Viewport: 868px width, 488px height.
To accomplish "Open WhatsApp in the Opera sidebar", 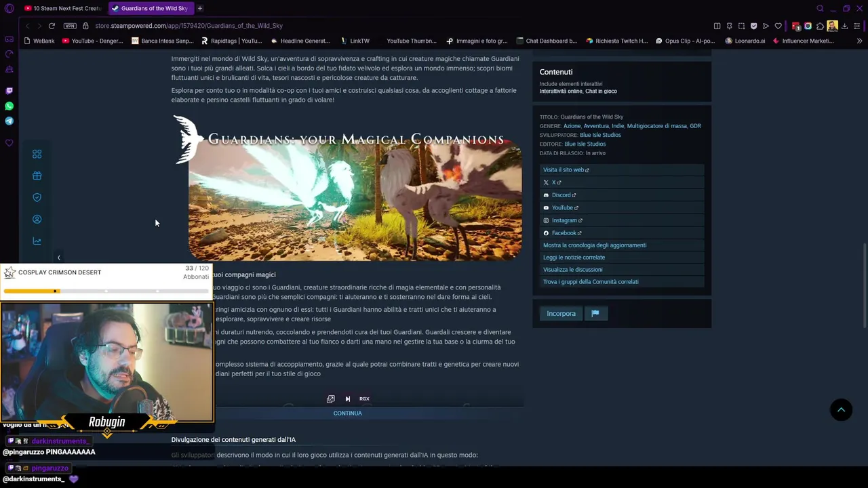I will pos(9,106).
